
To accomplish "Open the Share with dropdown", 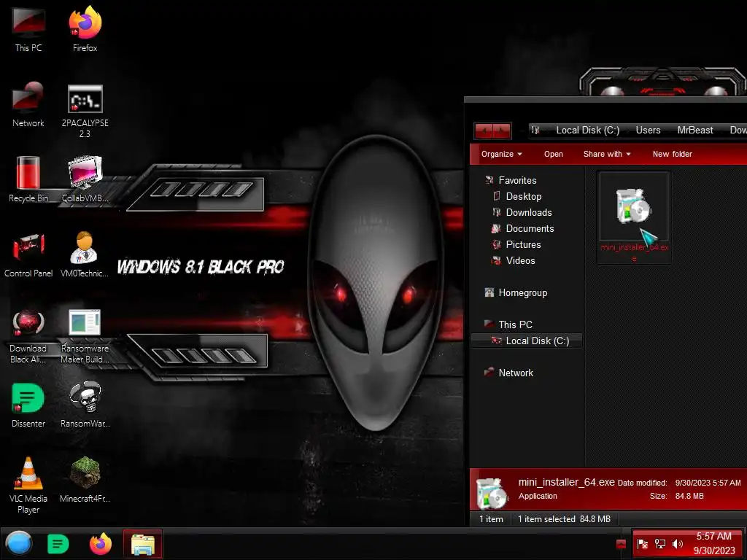I will pos(607,154).
